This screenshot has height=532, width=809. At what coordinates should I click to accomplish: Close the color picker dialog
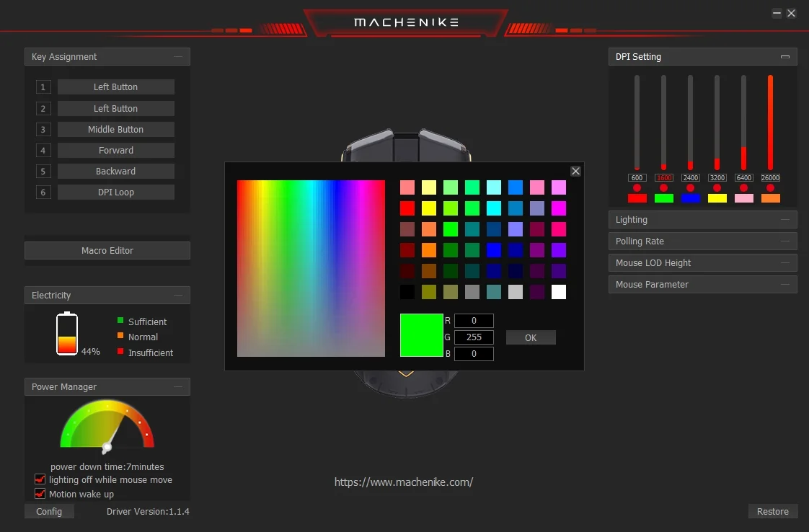tap(575, 171)
